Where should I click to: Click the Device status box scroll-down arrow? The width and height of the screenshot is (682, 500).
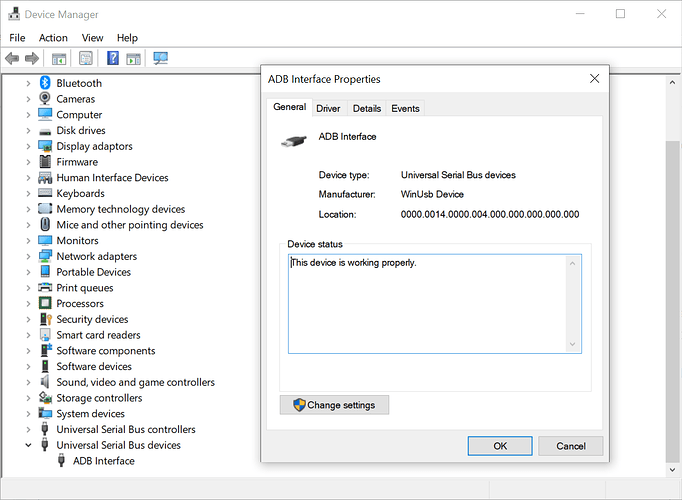click(x=572, y=344)
